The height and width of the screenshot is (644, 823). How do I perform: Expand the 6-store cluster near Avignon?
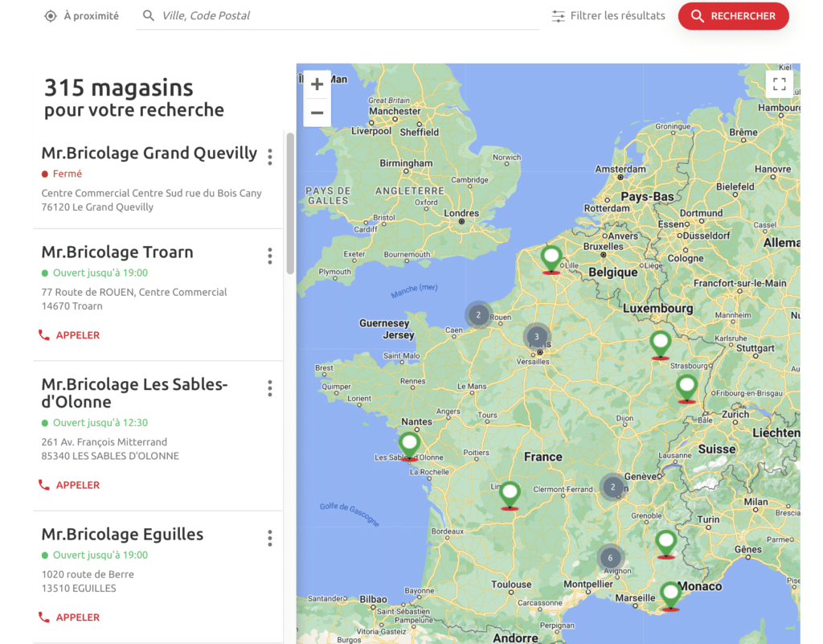pyautogui.click(x=610, y=557)
